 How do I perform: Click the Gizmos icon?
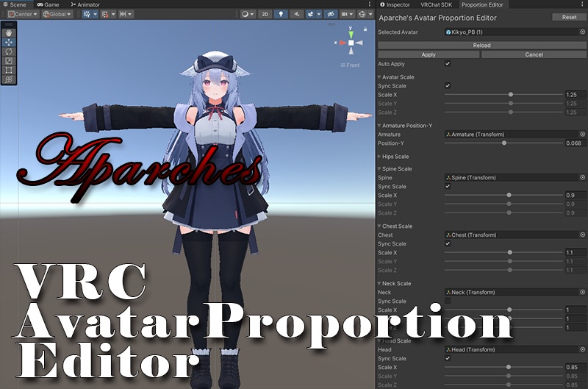(x=362, y=14)
